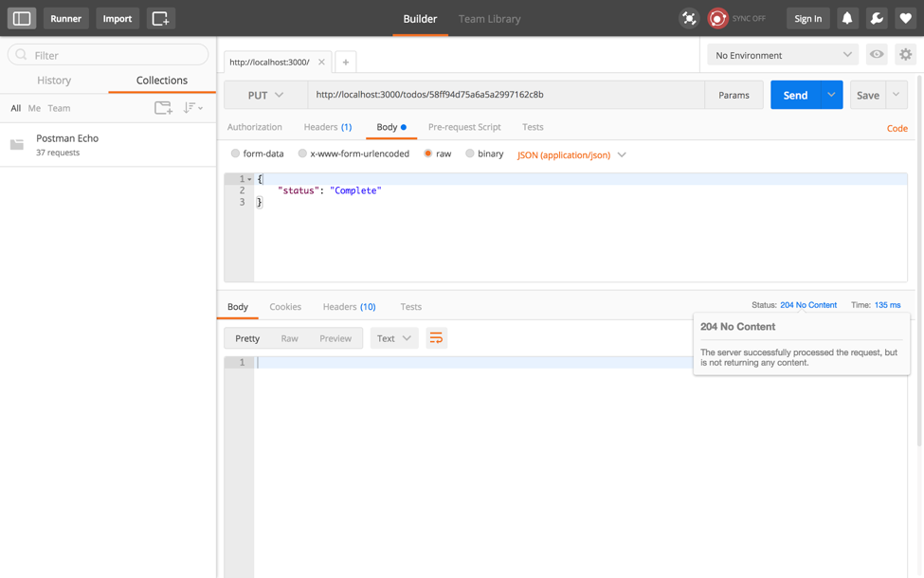Open manage environments gear icon
The image size is (924, 578).
tap(906, 55)
